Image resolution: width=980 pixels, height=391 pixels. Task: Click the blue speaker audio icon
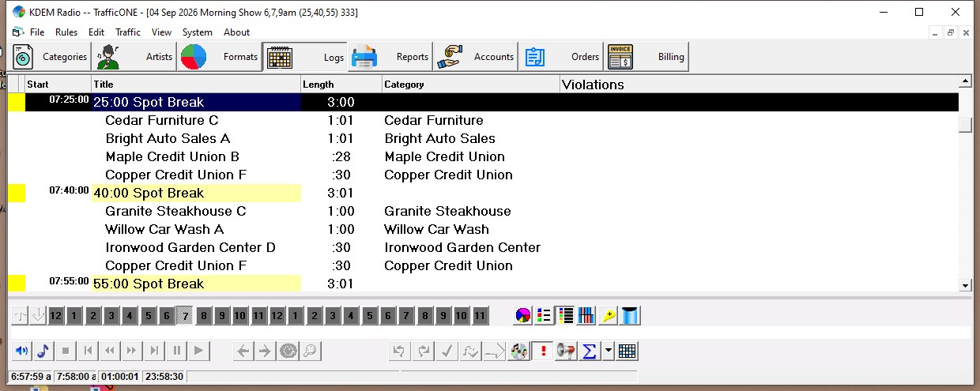[x=21, y=351]
